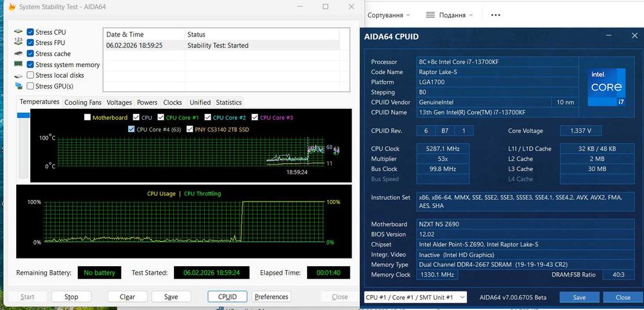Viewport: 644px width, 310px height.
Task: Toggle CPU Core #3 graph checkbox
Action: [x=254, y=117]
